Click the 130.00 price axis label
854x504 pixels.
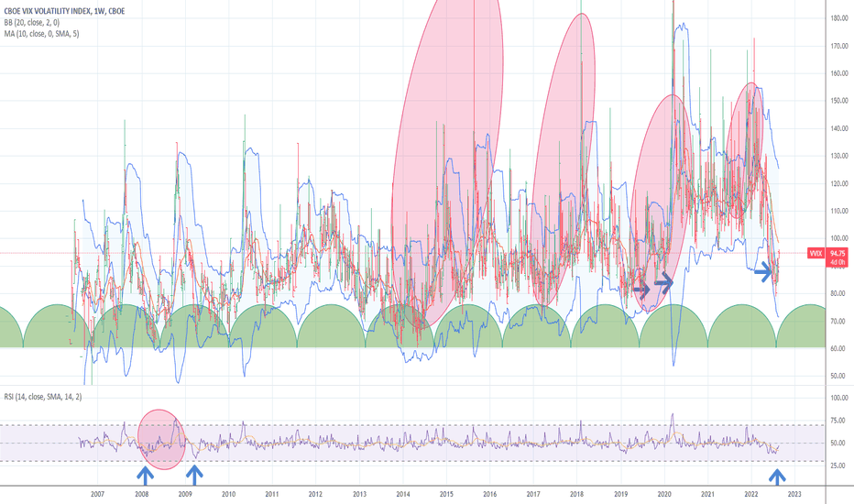tap(839, 156)
